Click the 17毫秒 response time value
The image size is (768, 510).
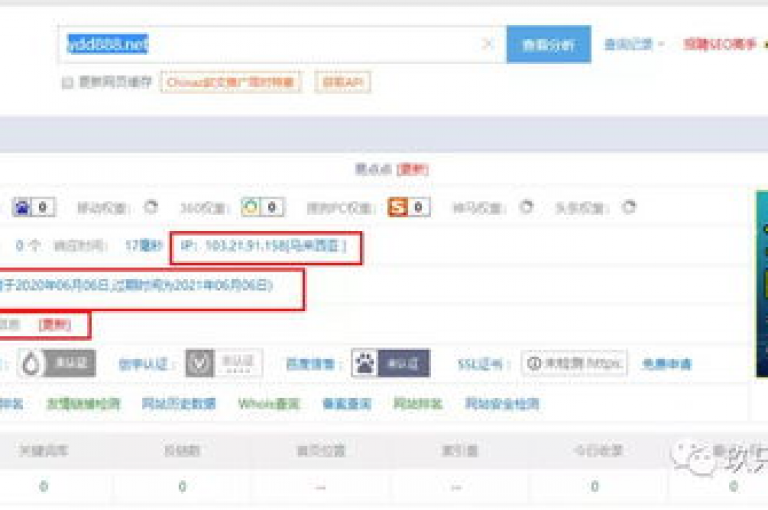pyautogui.click(x=143, y=245)
